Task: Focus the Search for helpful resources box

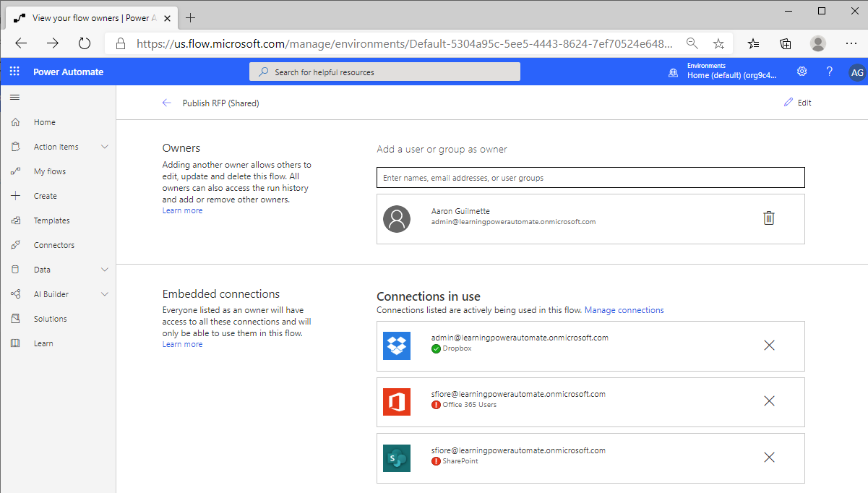Action: pyautogui.click(x=384, y=72)
